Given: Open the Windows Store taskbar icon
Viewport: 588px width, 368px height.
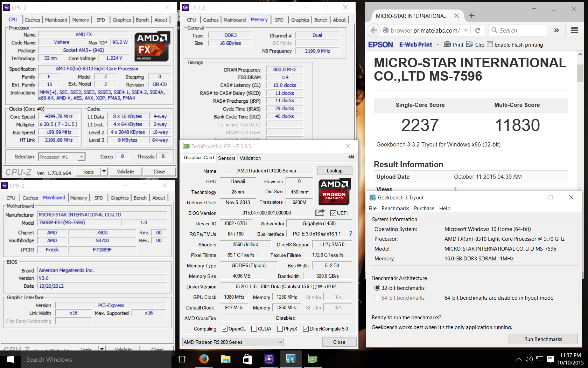Looking at the screenshot, I should (x=247, y=359).
